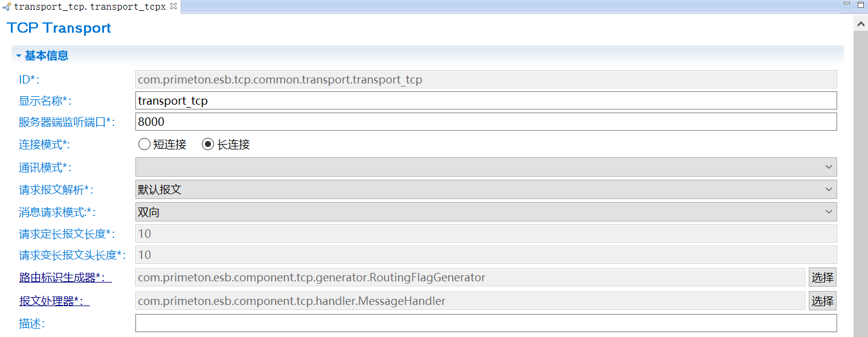Click into the 描述 input field
Viewport: 868px width, 337px height.
point(486,323)
